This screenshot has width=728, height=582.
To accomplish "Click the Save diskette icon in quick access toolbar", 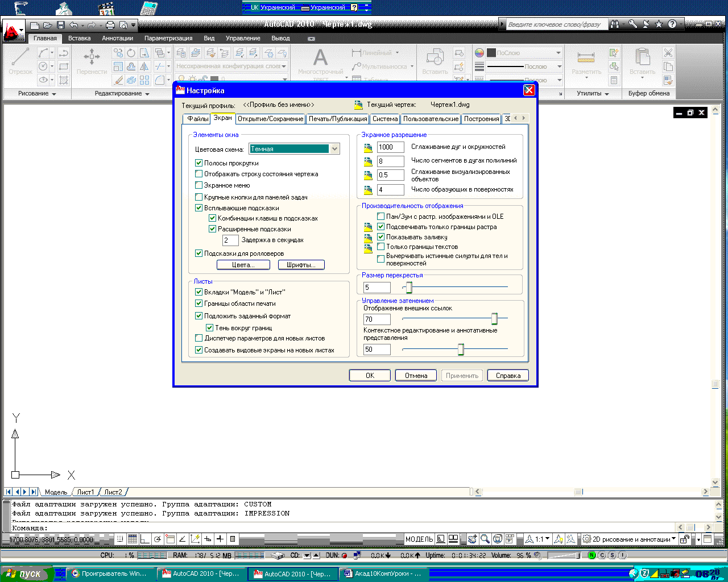I will tap(61, 25).
